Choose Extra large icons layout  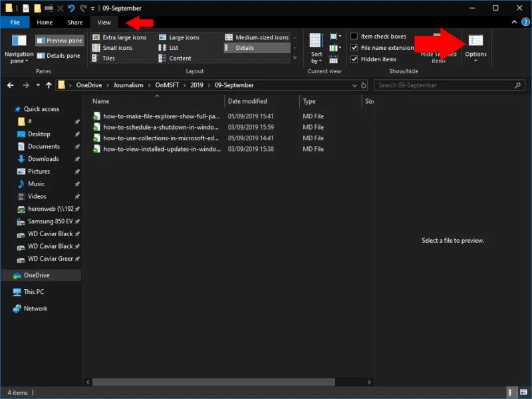tap(120, 37)
